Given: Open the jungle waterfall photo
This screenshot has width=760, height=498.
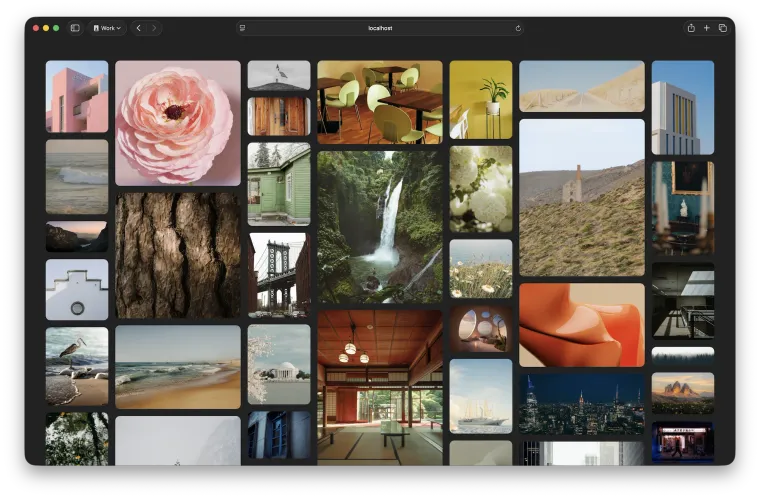Looking at the screenshot, I should pos(379,227).
